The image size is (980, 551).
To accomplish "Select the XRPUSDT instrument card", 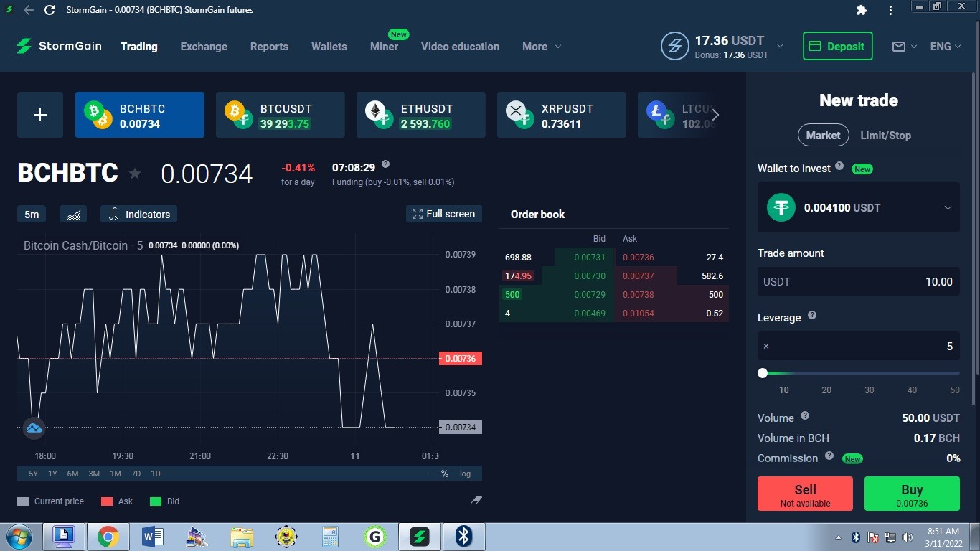I will [x=562, y=115].
